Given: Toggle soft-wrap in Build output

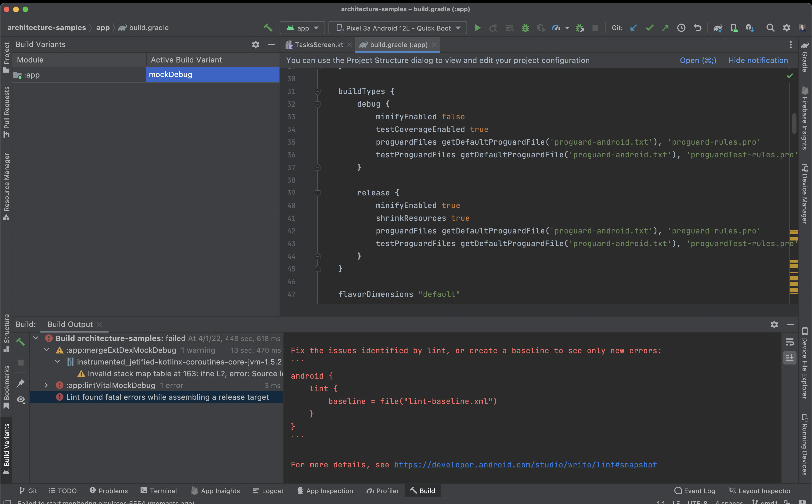Looking at the screenshot, I should 790,342.
